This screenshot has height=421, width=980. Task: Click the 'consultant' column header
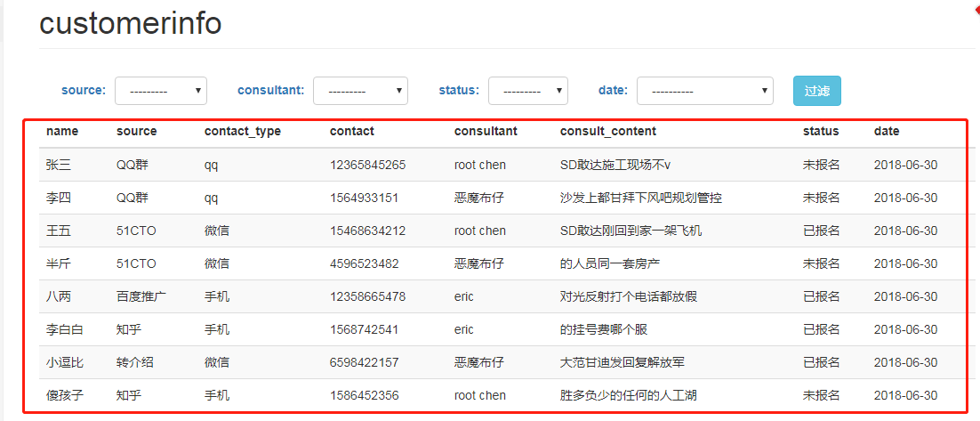coord(486,132)
